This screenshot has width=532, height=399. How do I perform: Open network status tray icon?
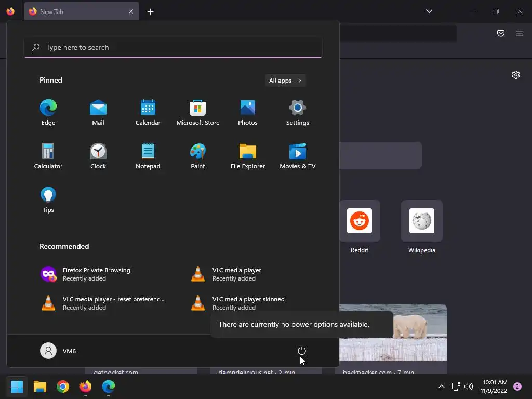pyautogui.click(x=456, y=387)
